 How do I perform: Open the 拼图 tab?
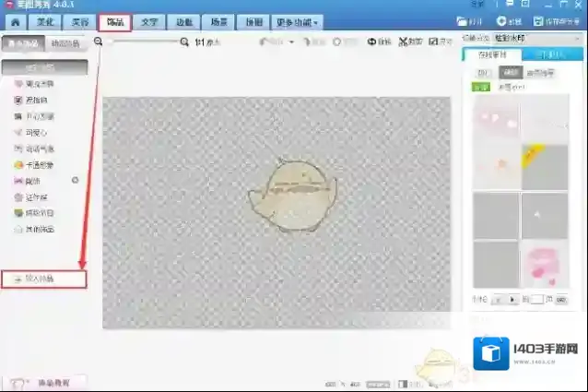coord(253,22)
